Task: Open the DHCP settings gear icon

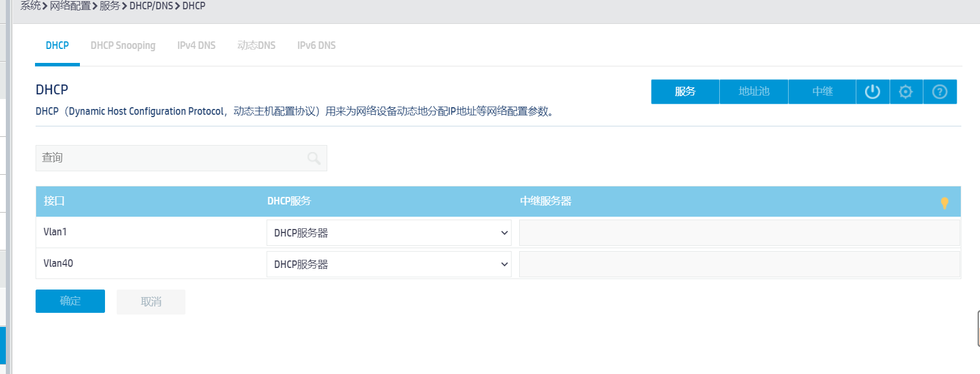Action: click(905, 92)
